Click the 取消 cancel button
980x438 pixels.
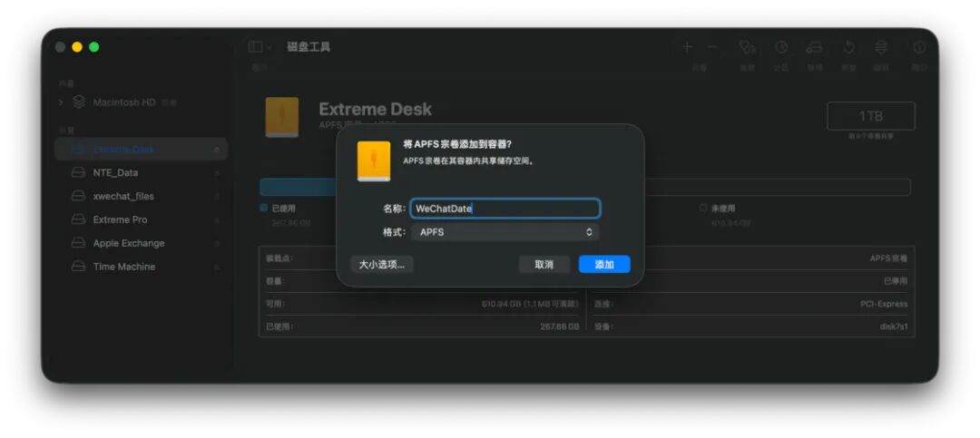pyautogui.click(x=544, y=264)
